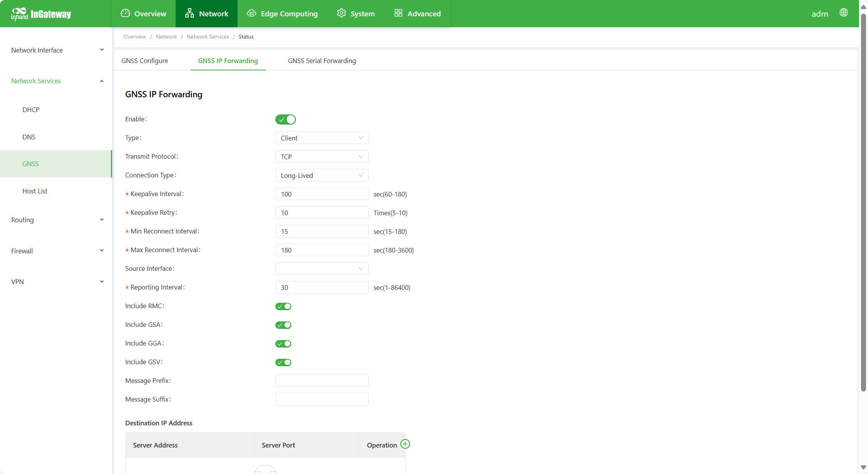Click the Message Prefix input field
The width and height of the screenshot is (868, 474).
click(x=322, y=381)
